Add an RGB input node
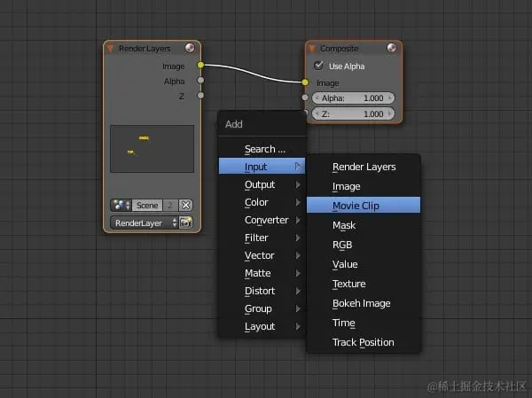Screen dimensions: 532x398 tap(364, 245)
